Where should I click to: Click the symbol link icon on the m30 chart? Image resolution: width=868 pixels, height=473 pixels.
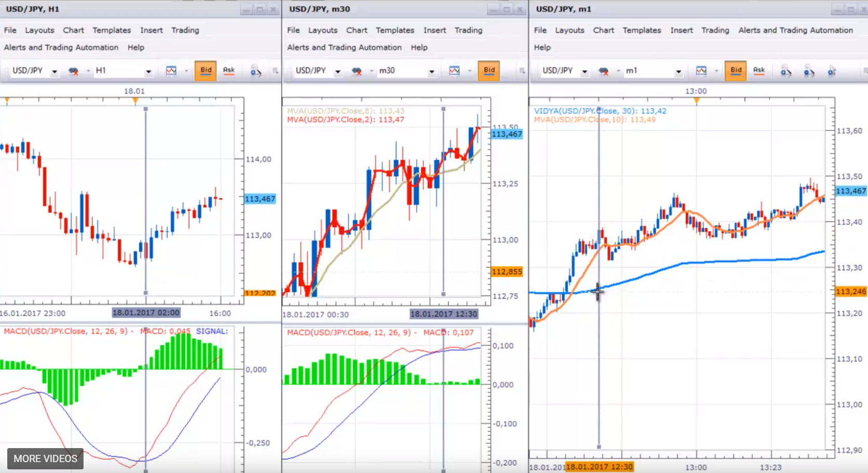point(357,71)
